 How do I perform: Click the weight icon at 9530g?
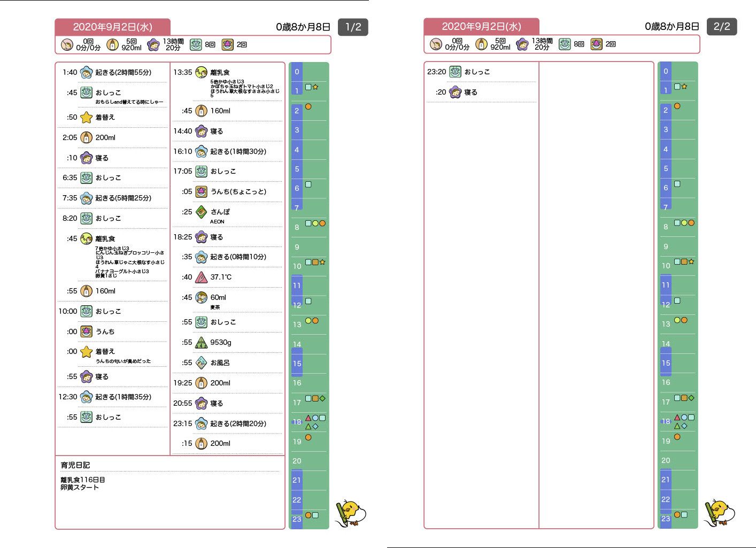click(x=201, y=342)
